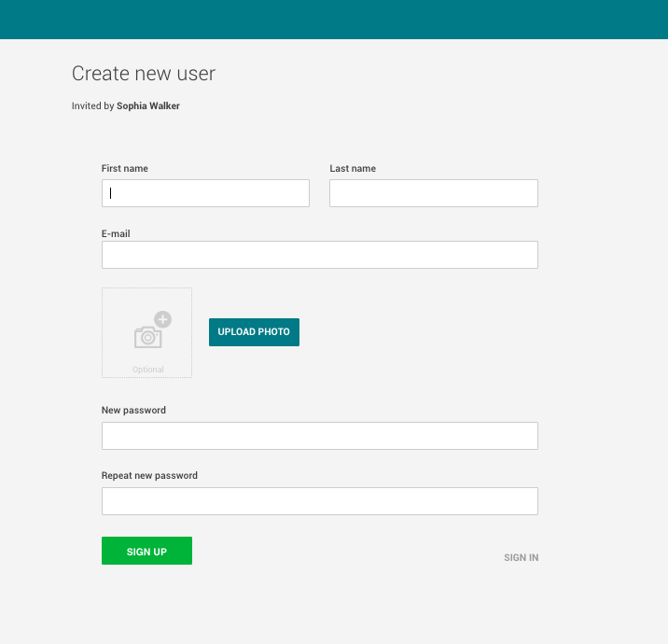Click the inviter name Sophia Walker

click(x=147, y=106)
